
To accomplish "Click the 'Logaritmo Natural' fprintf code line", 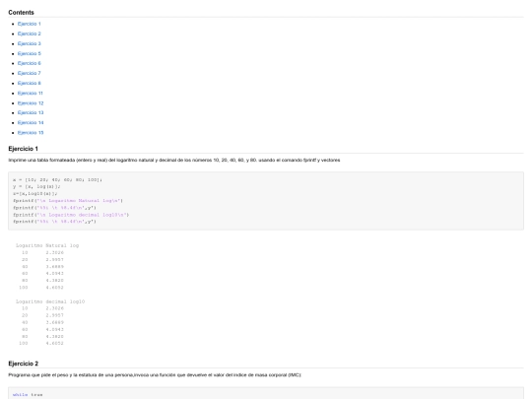I will click(x=68, y=201).
